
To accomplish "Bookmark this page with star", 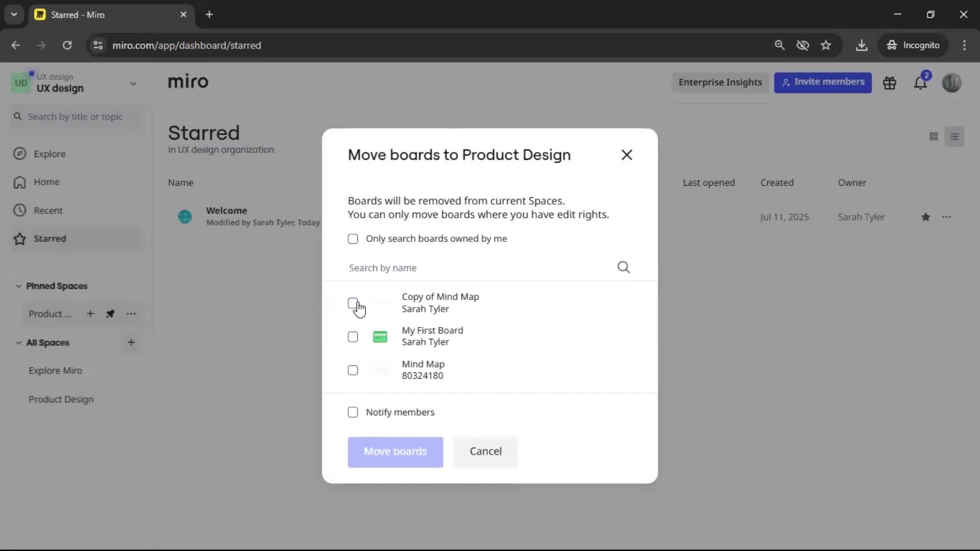I will coord(826,45).
